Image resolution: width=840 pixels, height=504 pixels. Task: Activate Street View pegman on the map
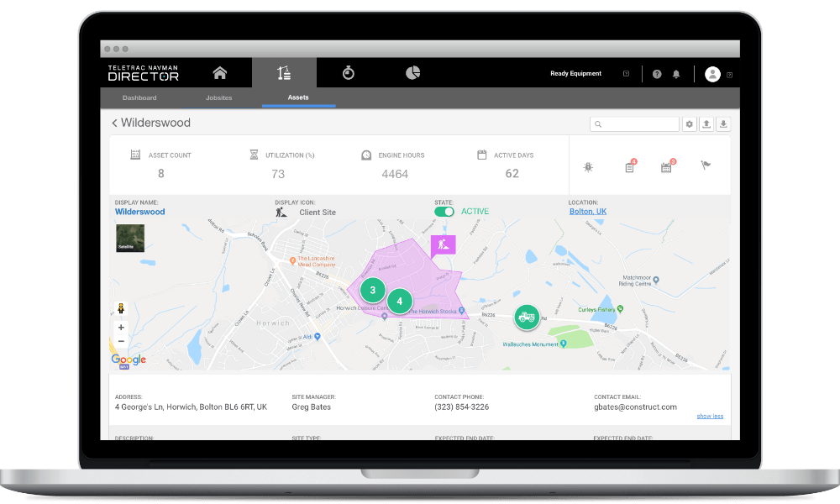click(121, 308)
